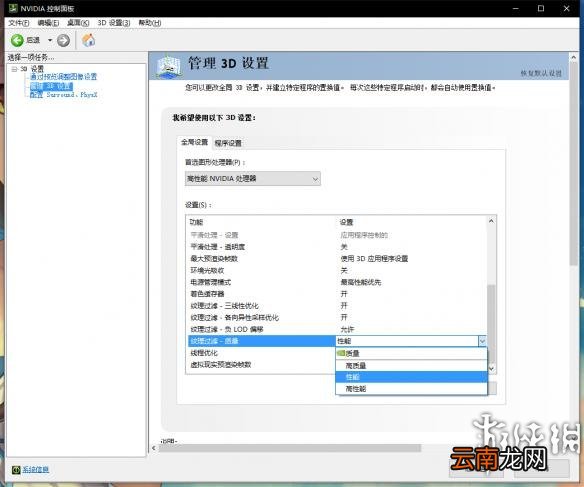Click horizontal scrollbar left arrow
The width and height of the screenshot is (584, 487).
click(x=154, y=448)
